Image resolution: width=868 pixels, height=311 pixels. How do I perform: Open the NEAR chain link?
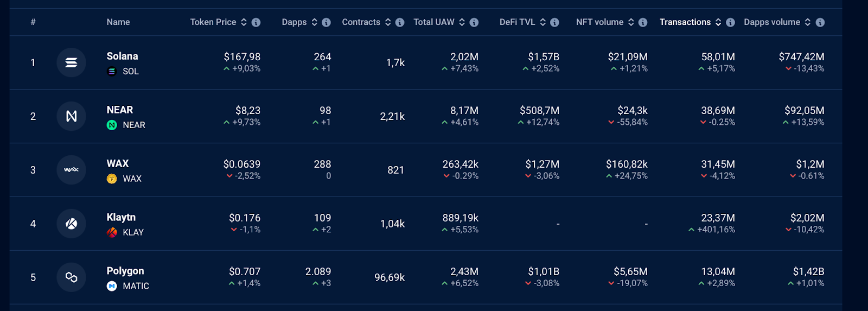120,110
